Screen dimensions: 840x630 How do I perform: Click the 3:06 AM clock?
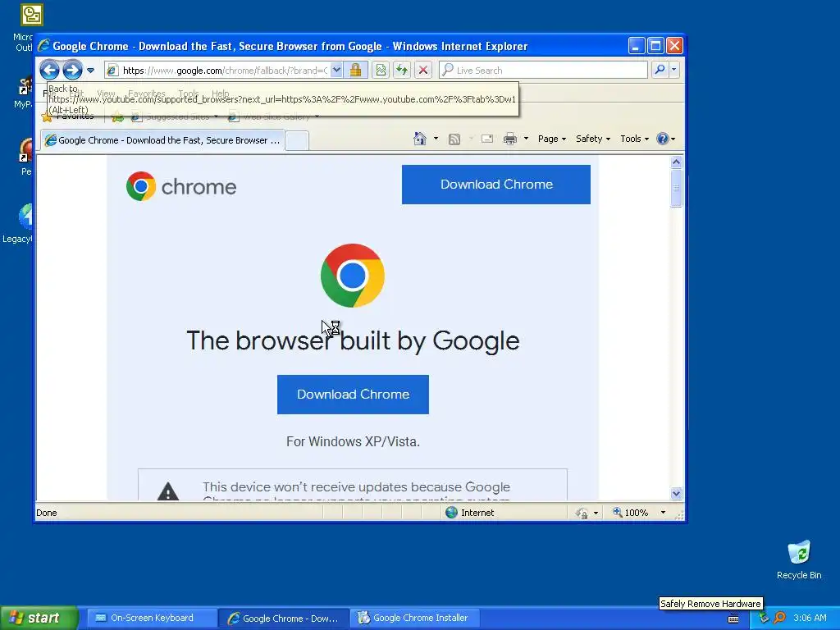pos(810,618)
